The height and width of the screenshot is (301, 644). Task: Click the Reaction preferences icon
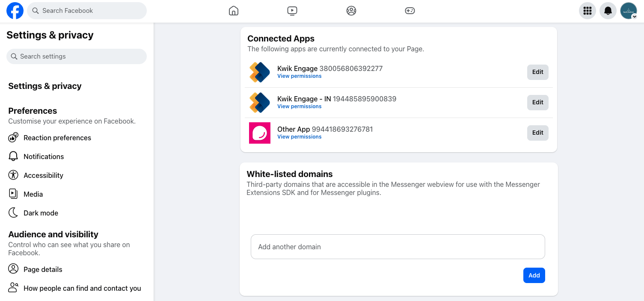point(13,138)
